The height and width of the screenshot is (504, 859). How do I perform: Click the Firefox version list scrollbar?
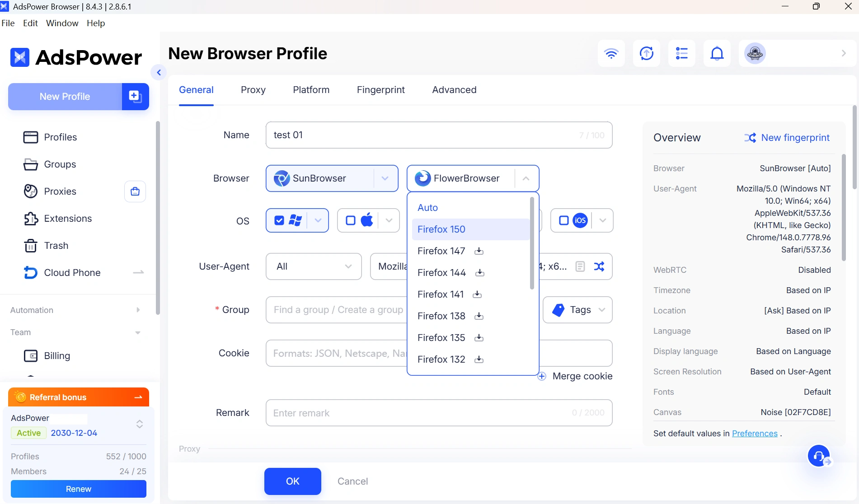532,243
